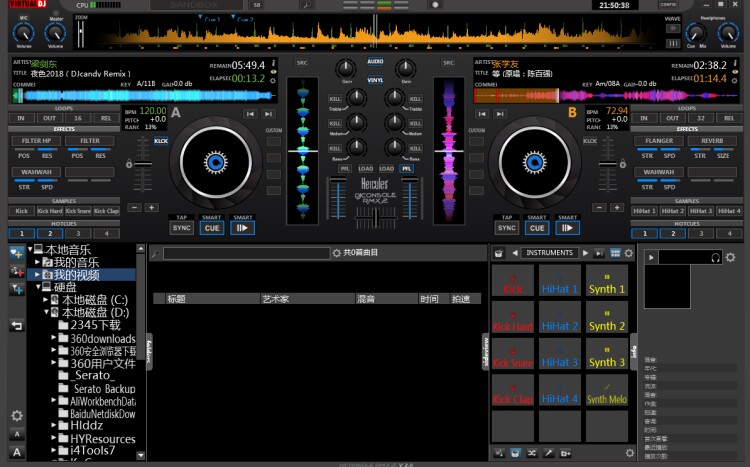Screen dimensions: 750x467
Task: Open the vertical 'info' side tab
Action: 634,352
